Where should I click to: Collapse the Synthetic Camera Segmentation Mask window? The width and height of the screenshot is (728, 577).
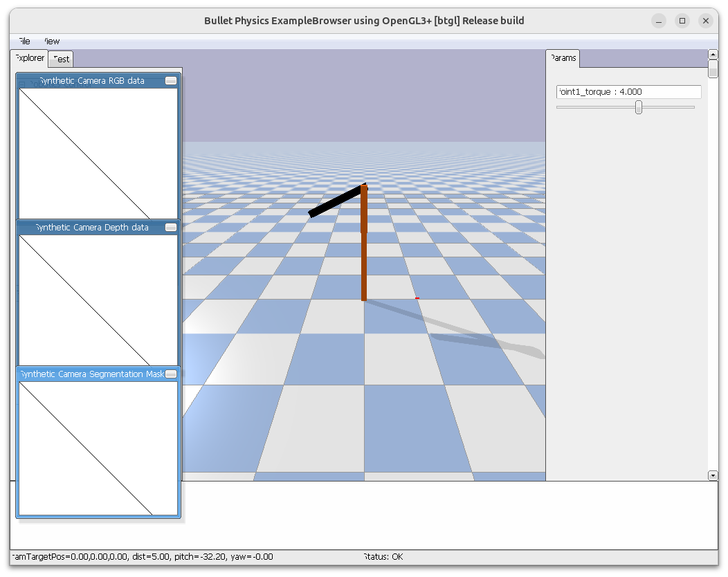pos(171,374)
